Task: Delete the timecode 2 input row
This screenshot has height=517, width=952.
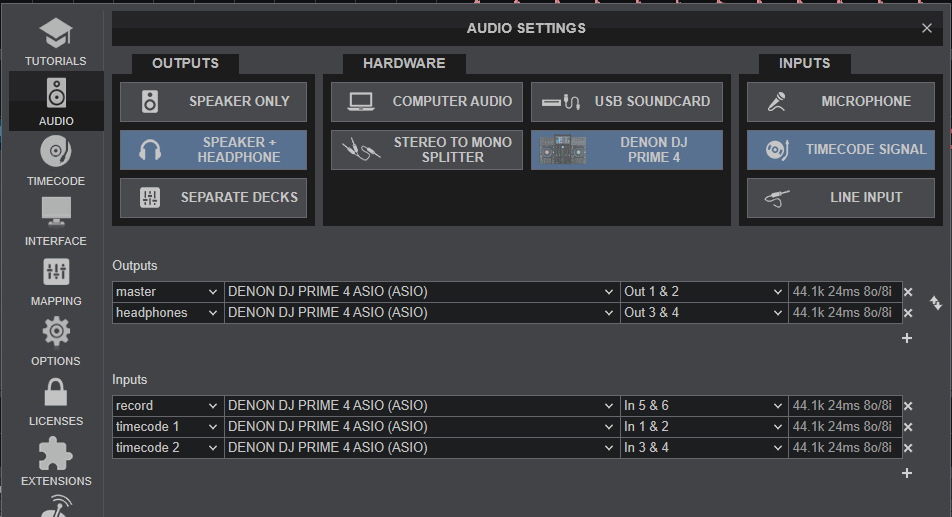Action: pyautogui.click(x=908, y=448)
